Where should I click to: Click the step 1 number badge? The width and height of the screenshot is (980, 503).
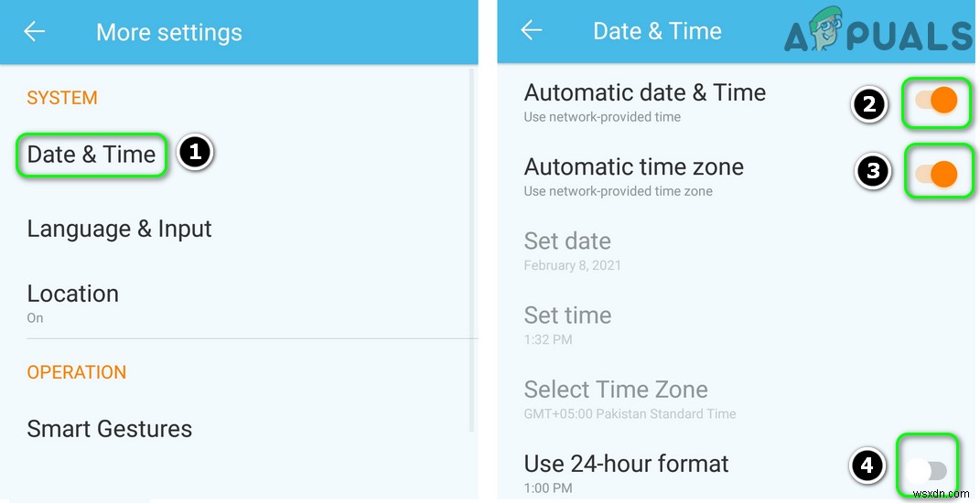pyautogui.click(x=195, y=153)
